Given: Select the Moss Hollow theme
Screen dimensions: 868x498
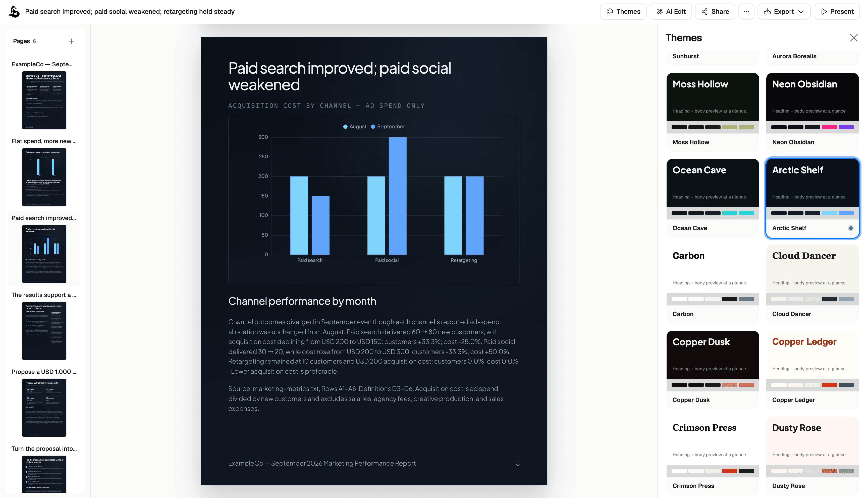Looking at the screenshot, I should coord(713,112).
